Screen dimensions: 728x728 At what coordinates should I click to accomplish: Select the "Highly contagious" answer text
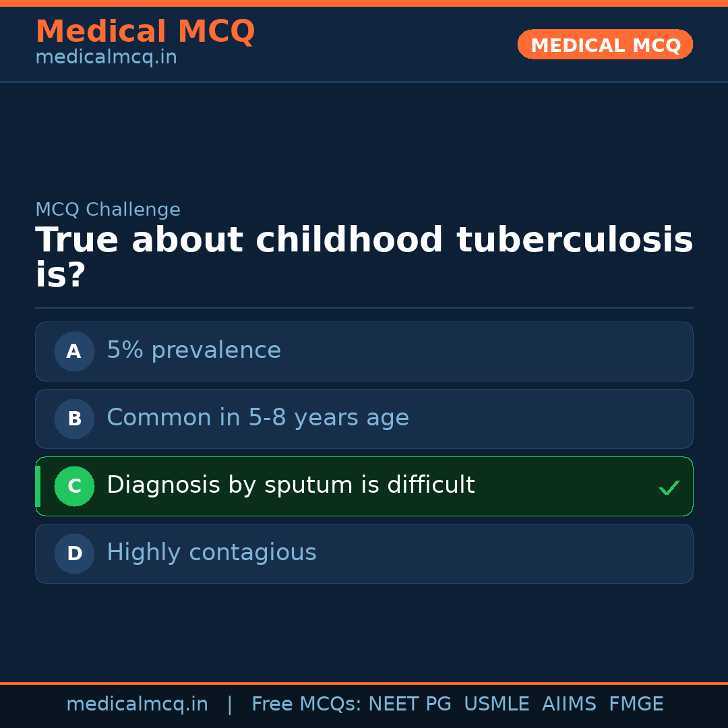211,553
